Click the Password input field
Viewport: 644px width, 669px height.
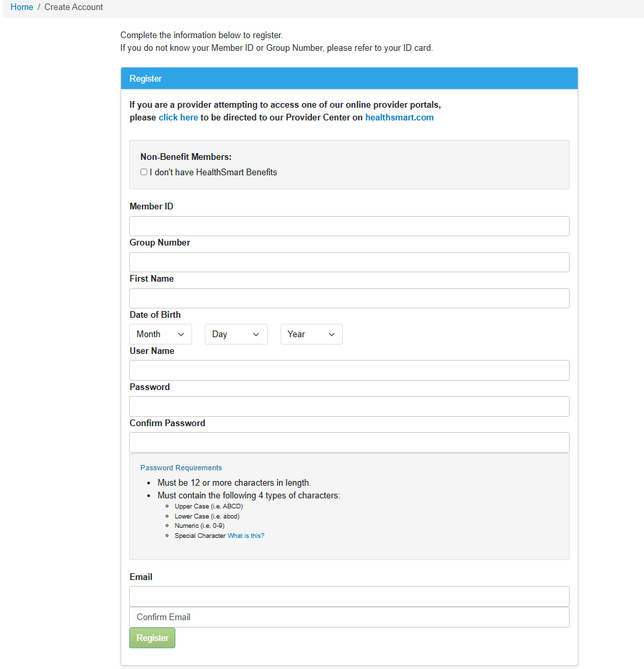pos(349,407)
